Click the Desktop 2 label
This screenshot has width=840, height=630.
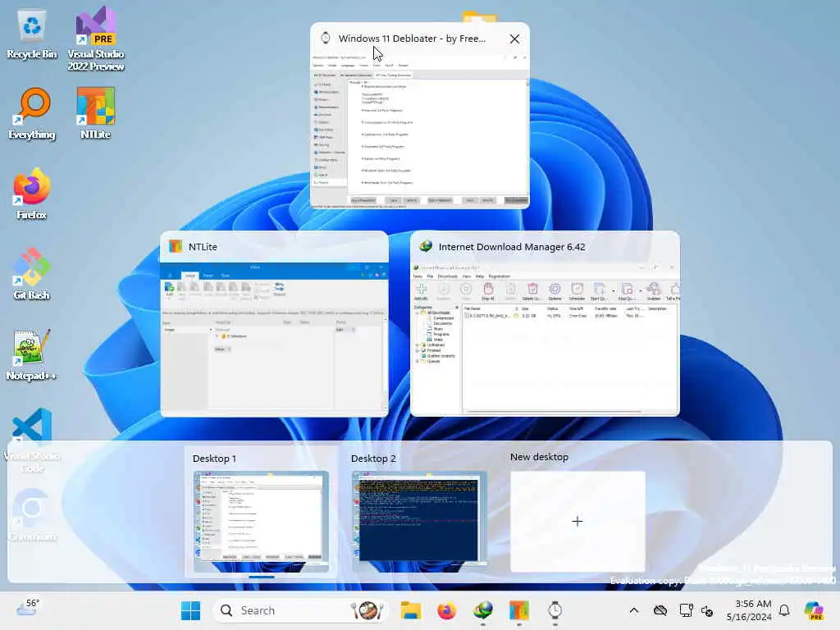[x=373, y=459]
